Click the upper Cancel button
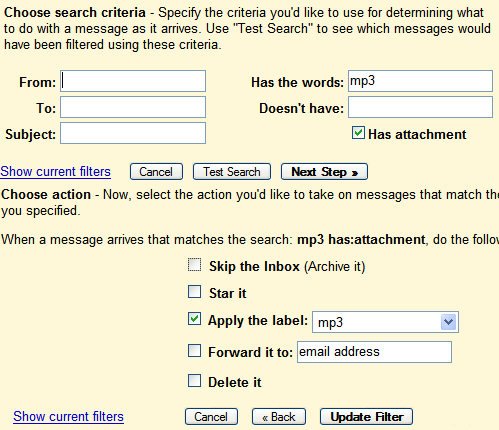499x430 pixels. pyautogui.click(x=156, y=172)
